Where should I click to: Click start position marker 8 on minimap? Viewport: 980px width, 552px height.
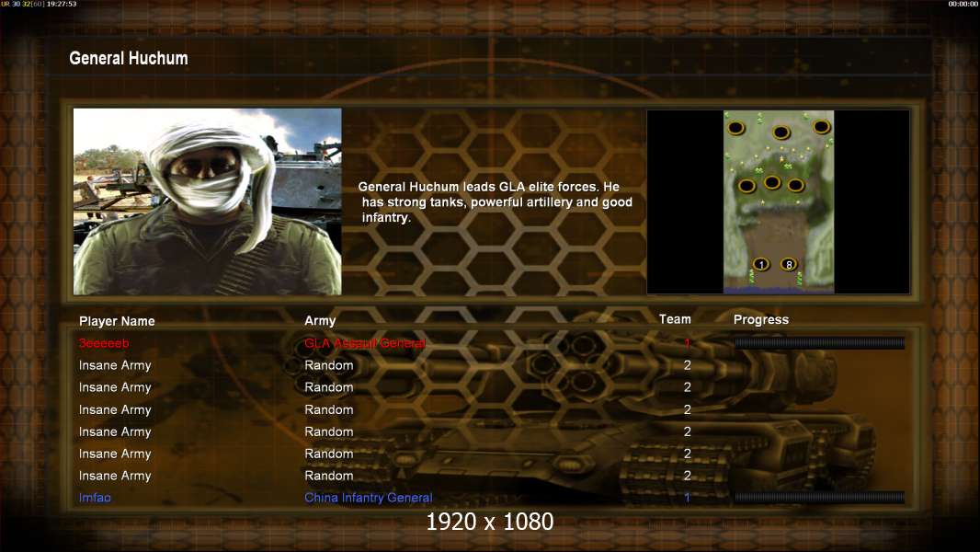click(789, 264)
